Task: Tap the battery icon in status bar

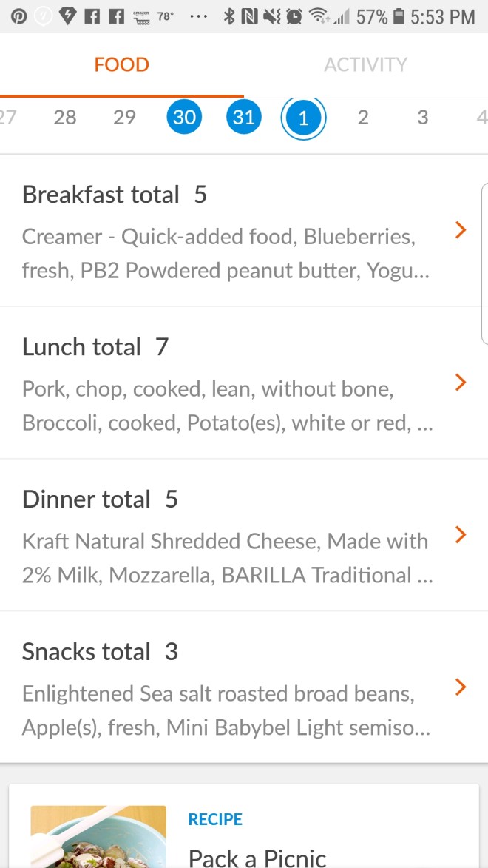Action: tap(399, 16)
